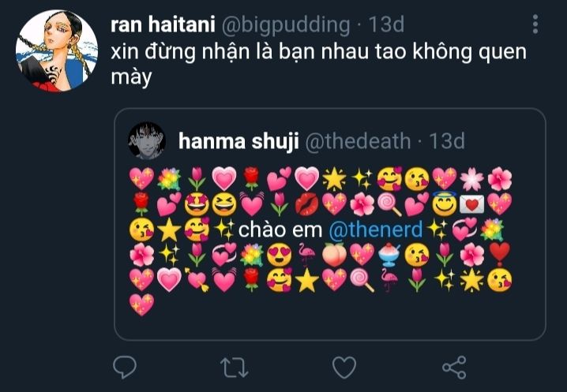Tap the share icon

coord(454,368)
